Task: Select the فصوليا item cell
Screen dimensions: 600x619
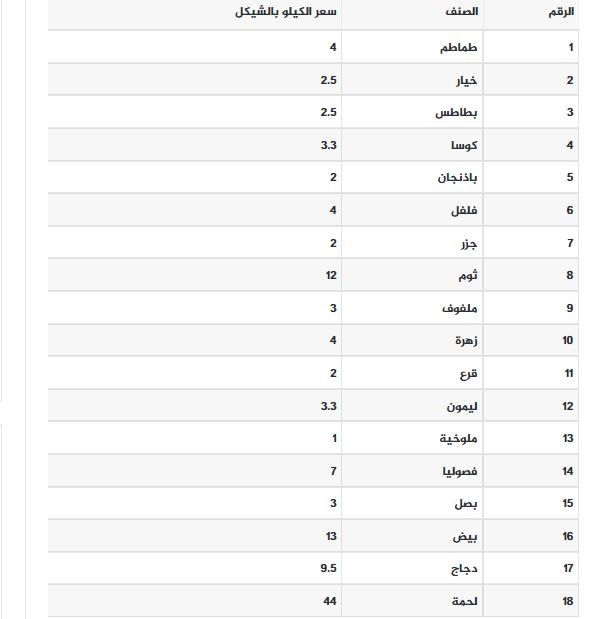Action: [460, 471]
